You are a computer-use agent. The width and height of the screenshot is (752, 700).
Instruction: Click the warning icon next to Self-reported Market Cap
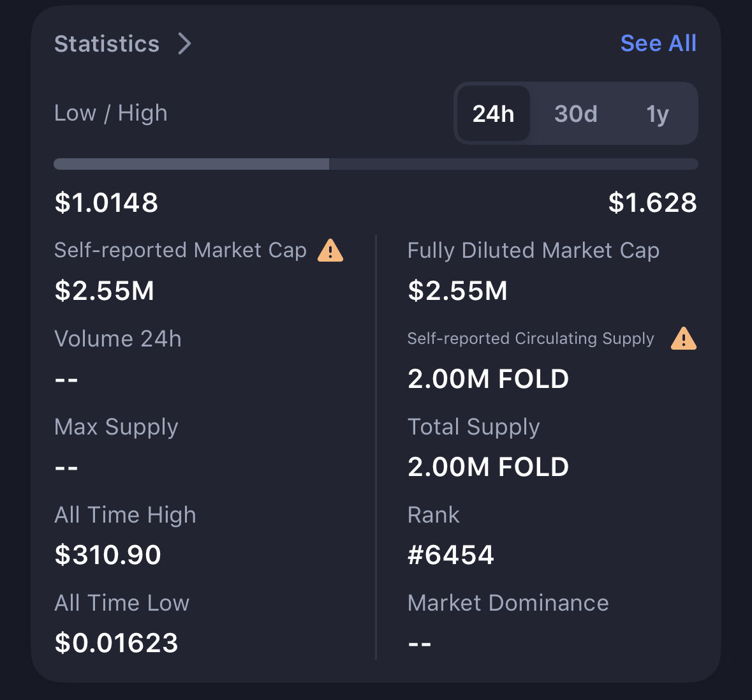(x=330, y=250)
